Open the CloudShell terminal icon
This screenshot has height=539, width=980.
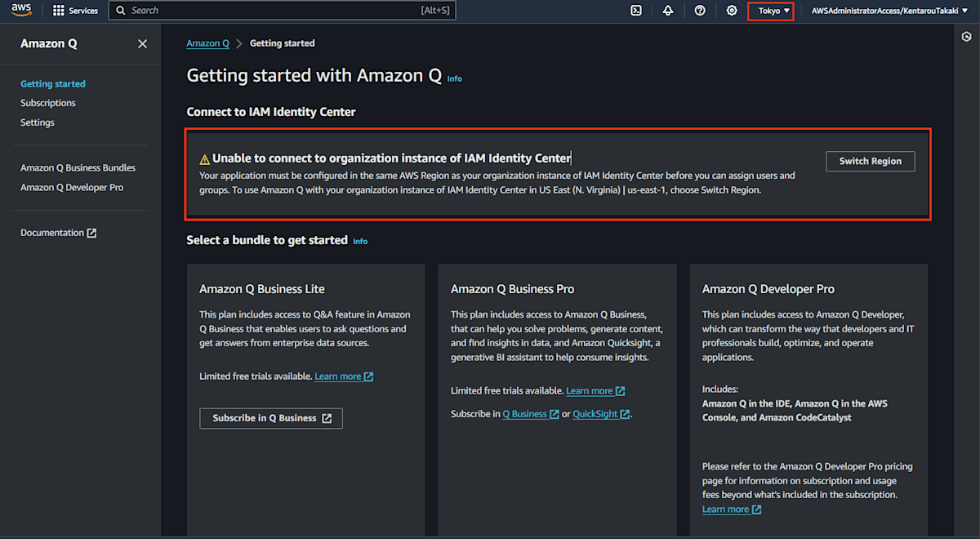pyautogui.click(x=636, y=11)
